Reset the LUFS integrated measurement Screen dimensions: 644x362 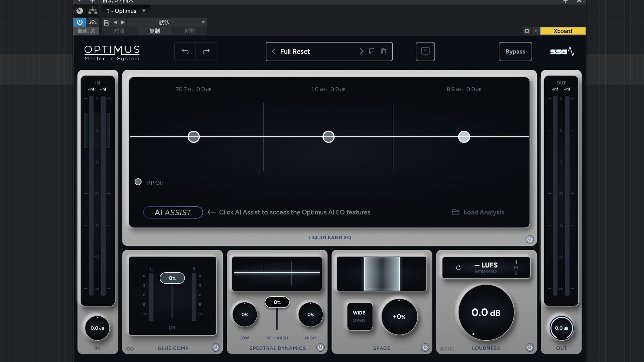point(458,268)
